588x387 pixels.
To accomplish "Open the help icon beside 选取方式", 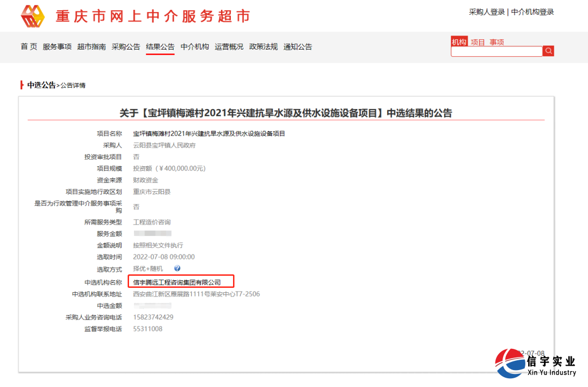I will 177,268.
